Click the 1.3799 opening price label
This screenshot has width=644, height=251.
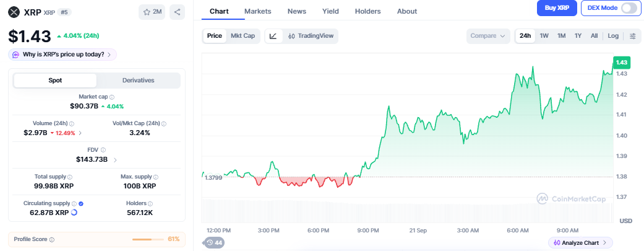[x=213, y=178]
